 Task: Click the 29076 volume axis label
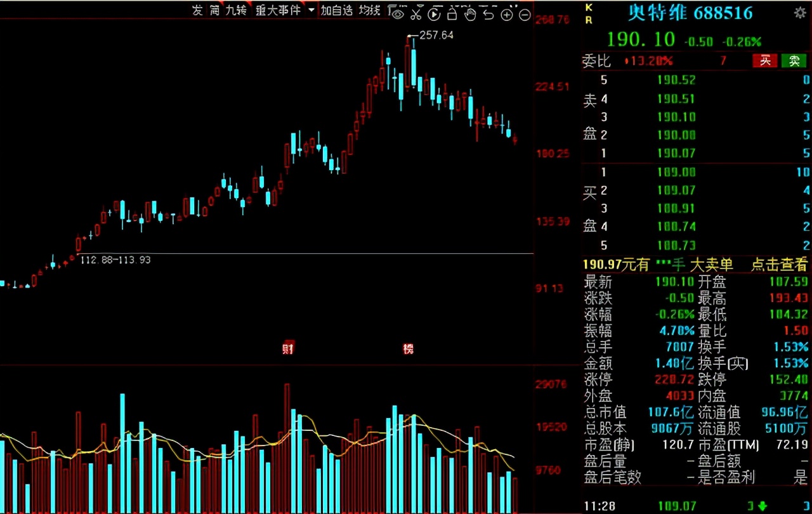point(551,384)
